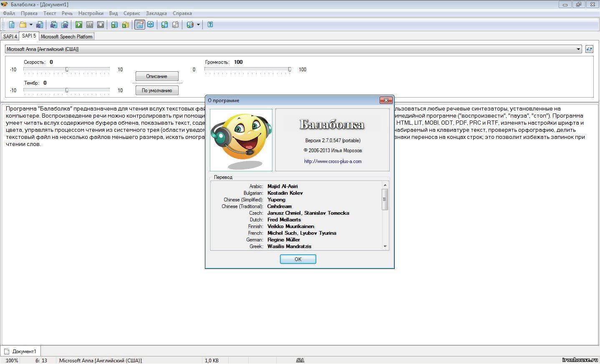Click the save audio file icon
The height and width of the screenshot is (364, 600).
coord(54,25)
